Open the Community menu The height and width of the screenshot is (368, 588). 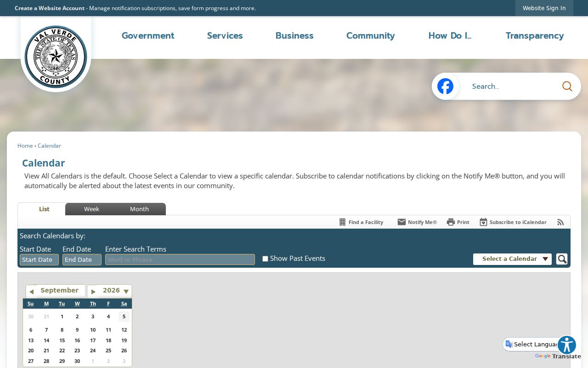point(371,35)
